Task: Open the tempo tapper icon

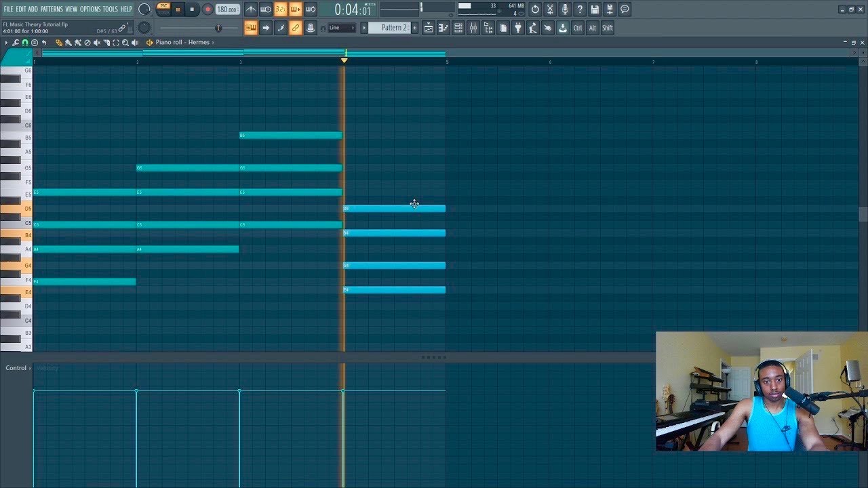Action: (533, 28)
